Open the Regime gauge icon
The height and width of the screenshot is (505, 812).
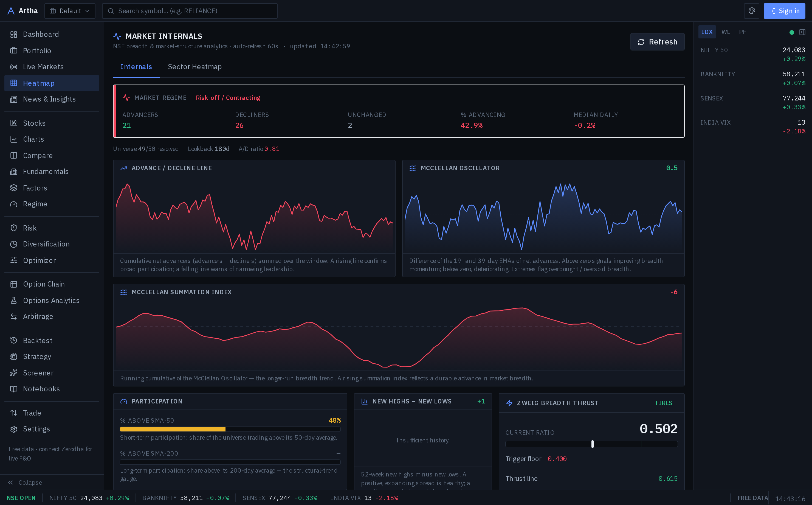click(14, 204)
